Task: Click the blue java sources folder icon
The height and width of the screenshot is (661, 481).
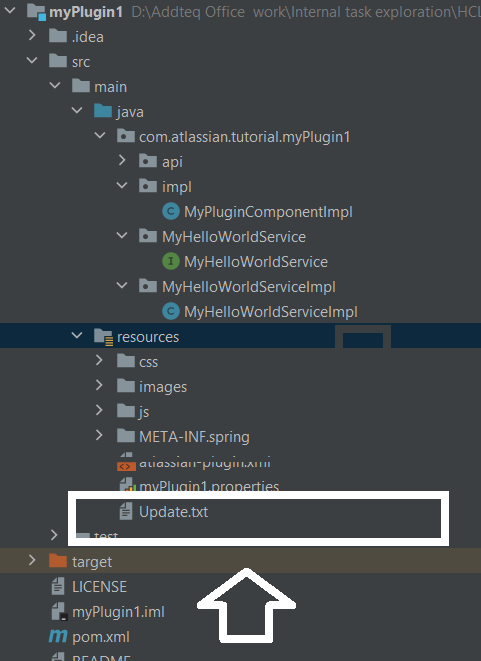Action: click(x=103, y=111)
